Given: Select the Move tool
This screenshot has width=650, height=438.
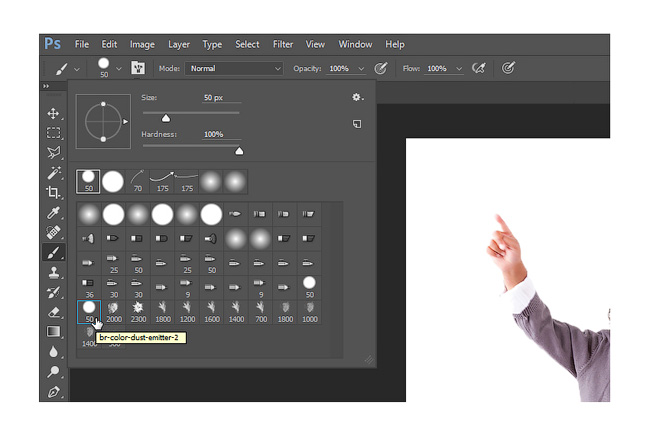Looking at the screenshot, I should coord(53,113).
